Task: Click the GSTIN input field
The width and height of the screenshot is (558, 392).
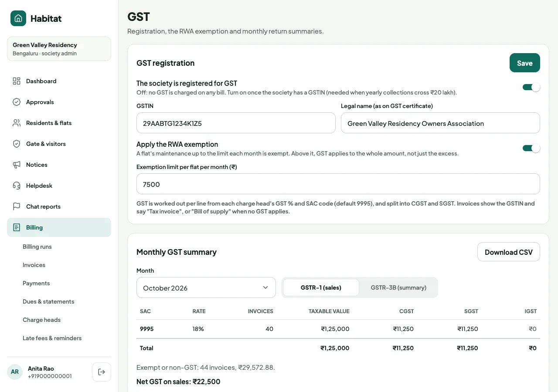Action: (236, 123)
